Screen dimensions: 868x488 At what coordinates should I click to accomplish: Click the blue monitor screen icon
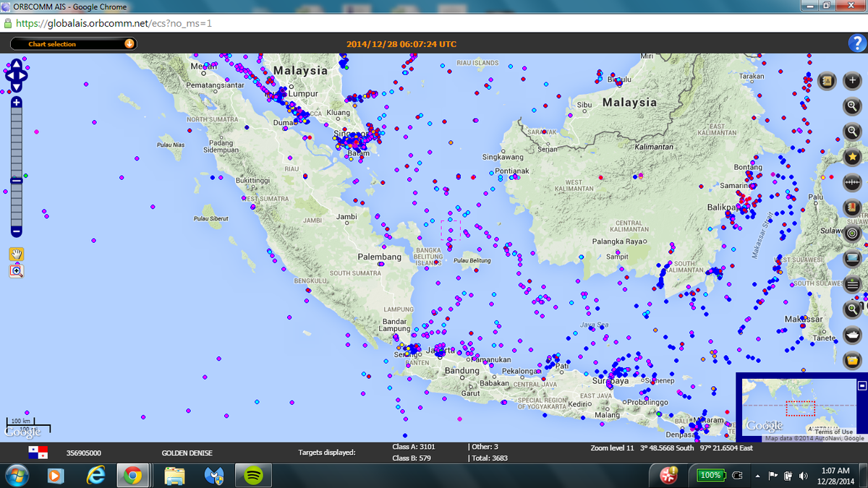[853, 259]
